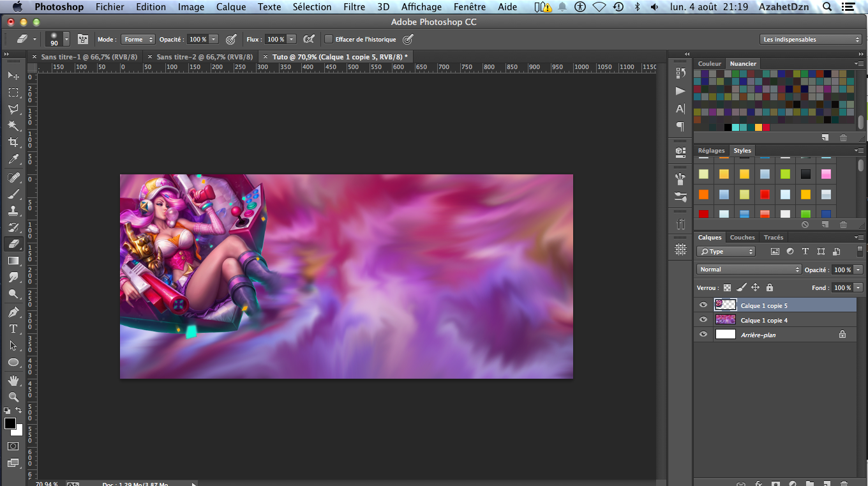Viewport: 868px width, 486px height.
Task: Toggle Quick Mask mode
Action: coord(13,446)
